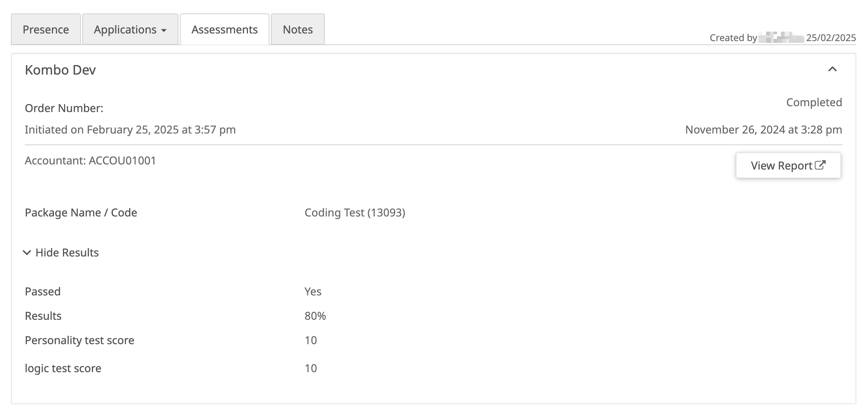Screen dimensions: 868x414
Task: Select the Assessments tab
Action: coord(224,29)
